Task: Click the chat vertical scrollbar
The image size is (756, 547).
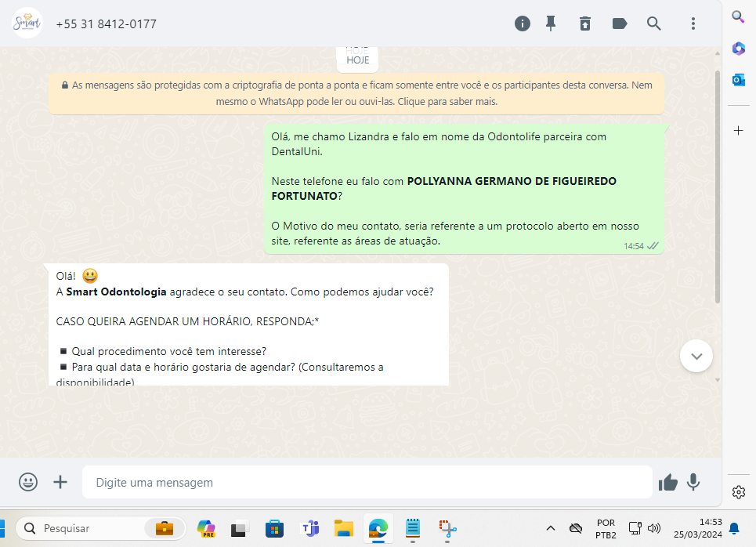Action: pyautogui.click(x=718, y=187)
